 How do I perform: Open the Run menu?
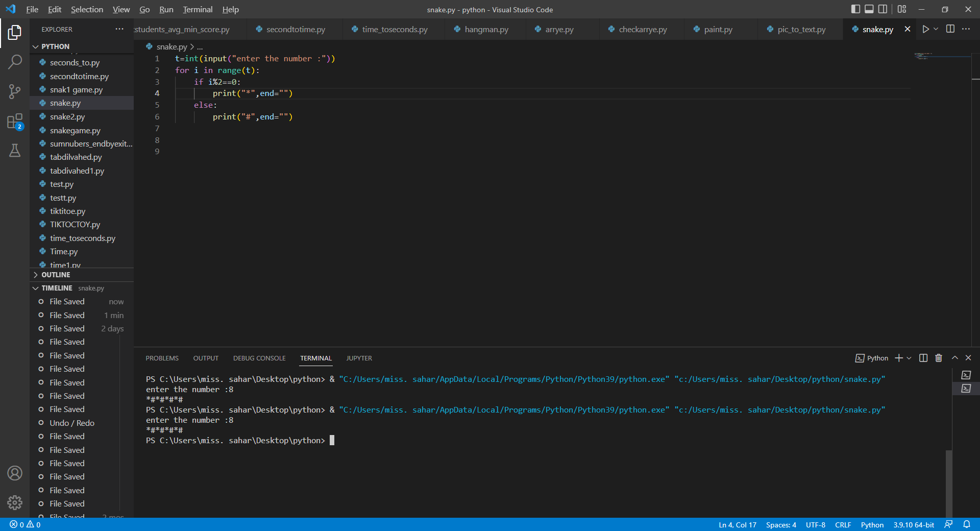(165, 9)
